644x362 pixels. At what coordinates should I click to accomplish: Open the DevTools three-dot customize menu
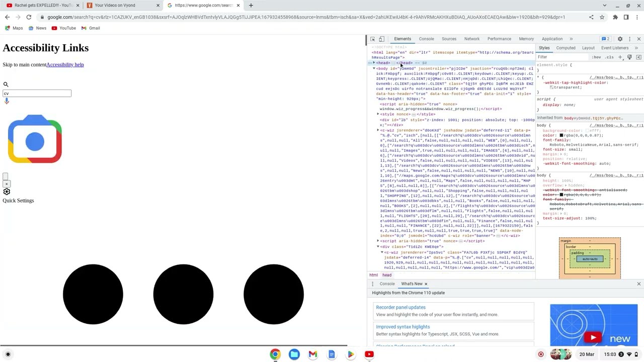click(629, 39)
